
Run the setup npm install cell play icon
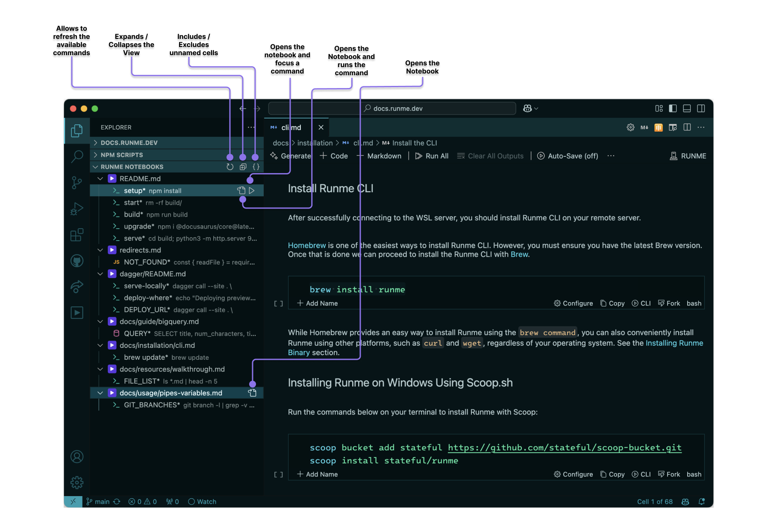pos(252,191)
